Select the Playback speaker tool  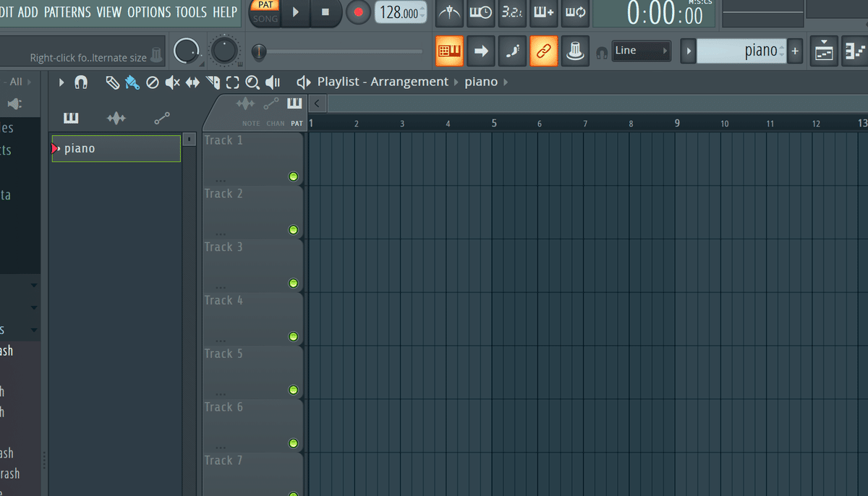[273, 82]
